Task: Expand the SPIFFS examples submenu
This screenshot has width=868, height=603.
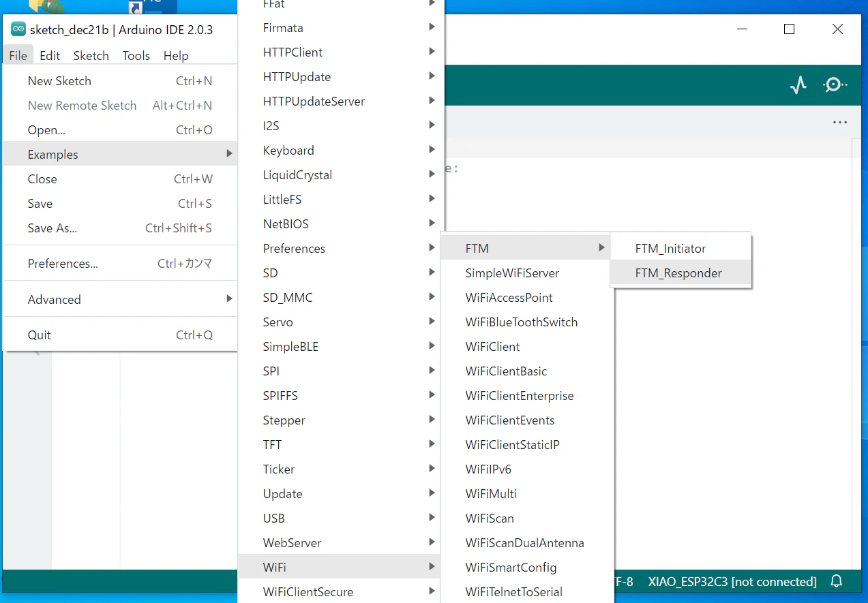Action: coord(341,396)
